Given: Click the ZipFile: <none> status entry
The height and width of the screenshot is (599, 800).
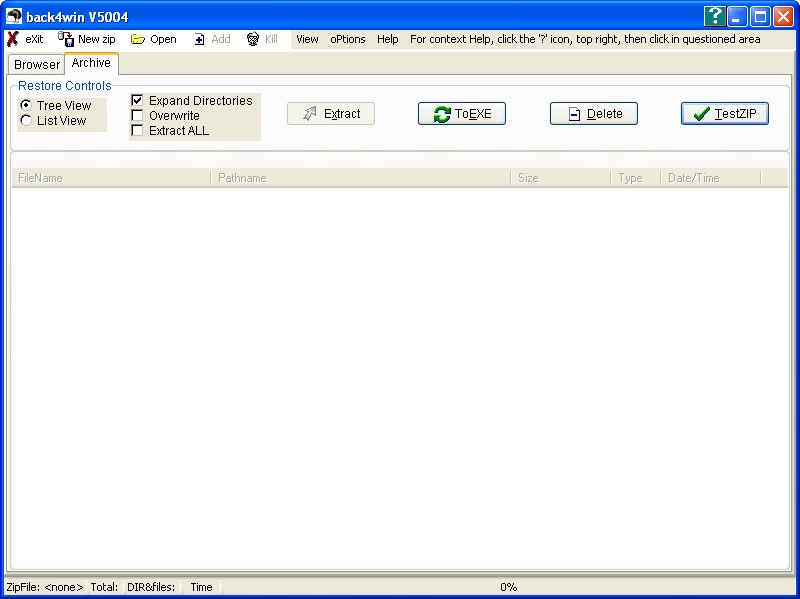Looking at the screenshot, I should (45, 587).
